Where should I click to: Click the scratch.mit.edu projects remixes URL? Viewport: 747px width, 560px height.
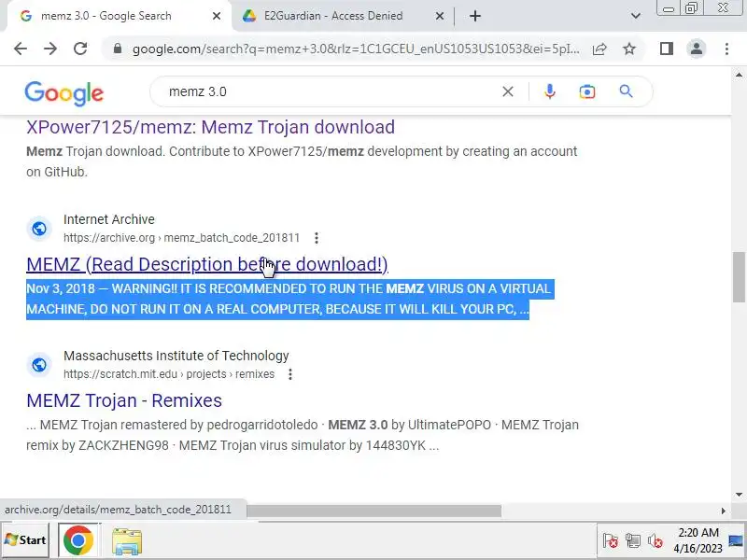tap(169, 374)
